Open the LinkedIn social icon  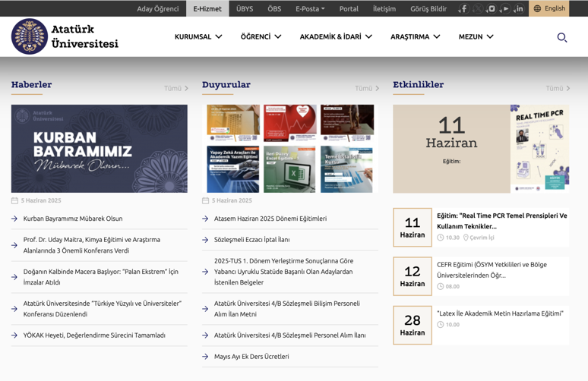tap(520, 8)
